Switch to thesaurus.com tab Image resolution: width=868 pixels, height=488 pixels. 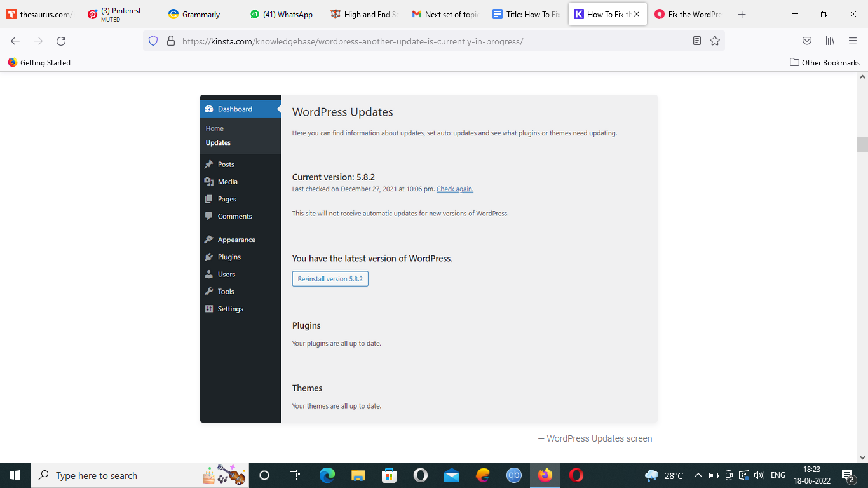click(x=41, y=14)
